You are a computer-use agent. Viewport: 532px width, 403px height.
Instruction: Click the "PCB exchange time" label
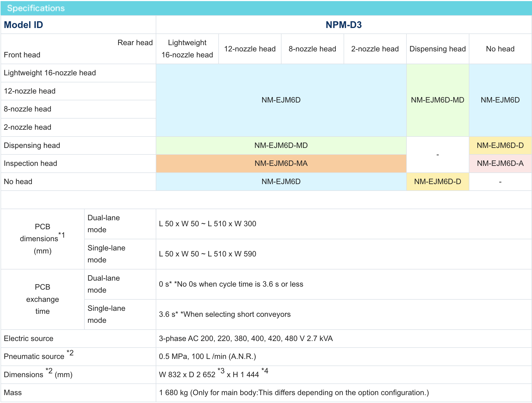pos(42,299)
